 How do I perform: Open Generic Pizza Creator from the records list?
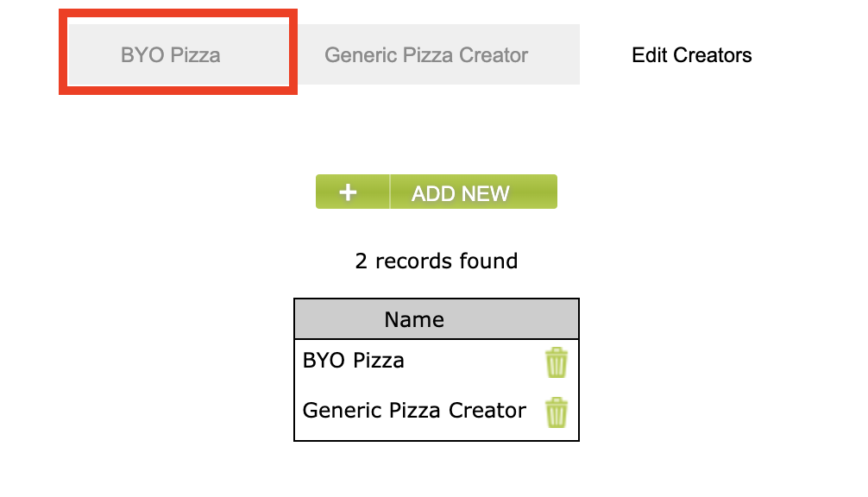[413, 412]
